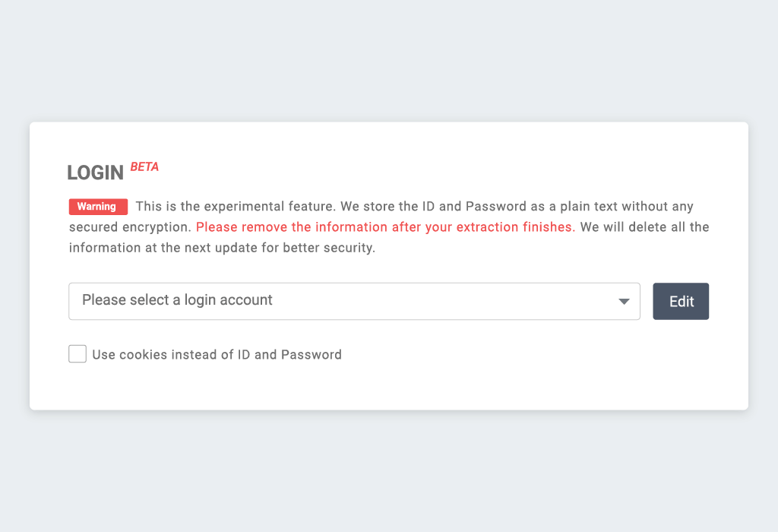
Task: Click the LOGIN heading
Action: click(96, 173)
